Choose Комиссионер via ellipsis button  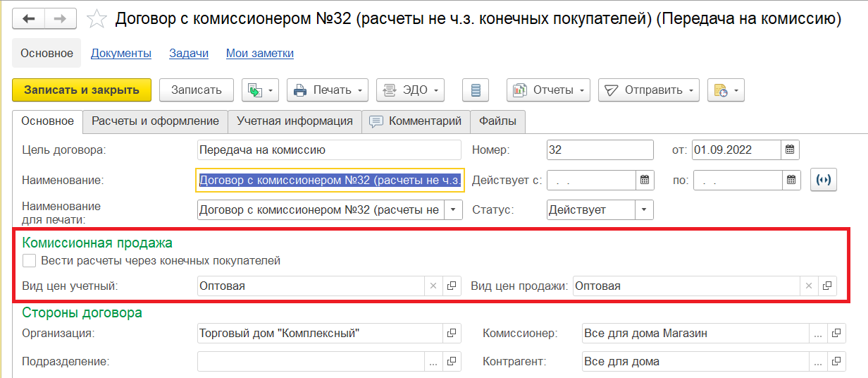(x=817, y=333)
